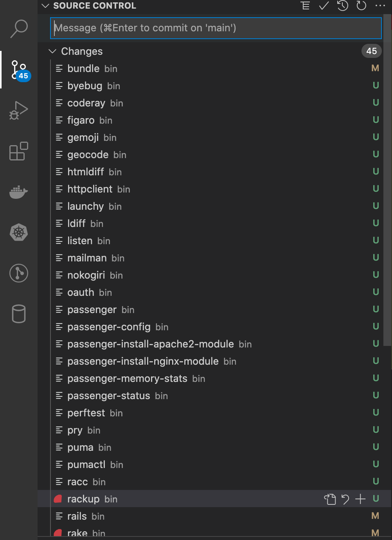Screen dimensions: 392x540
Task: Select the coderay bin file
Action: (214, 103)
